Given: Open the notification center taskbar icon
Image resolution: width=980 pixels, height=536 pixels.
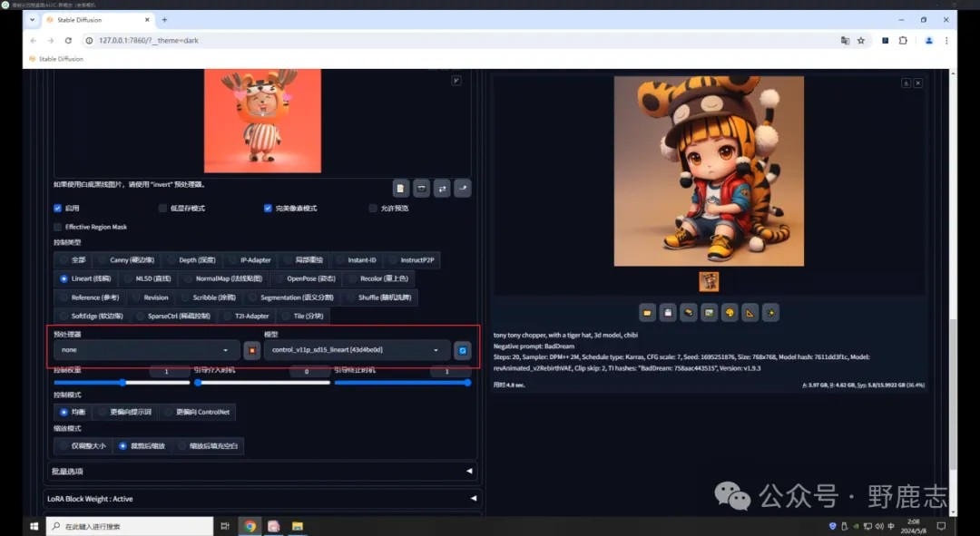Looking at the screenshot, I should click(941, 526).
